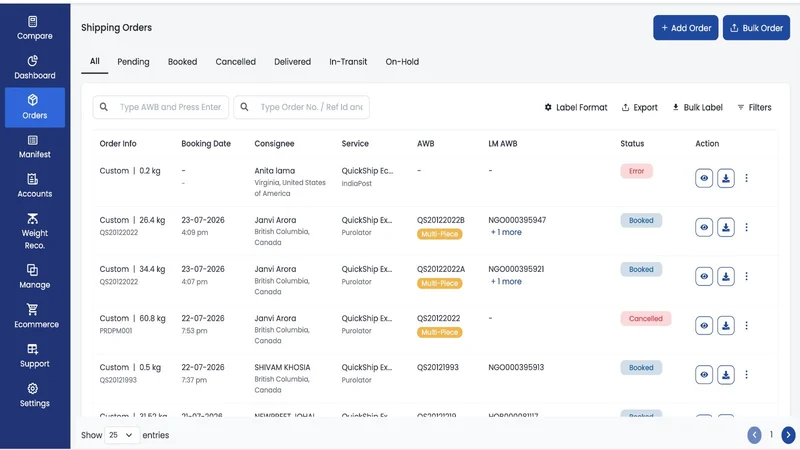Image resolution: width=800 pixels, height=450 pixels.
Task: Switch to the In-Transit tab
Action: coord(348,62)
